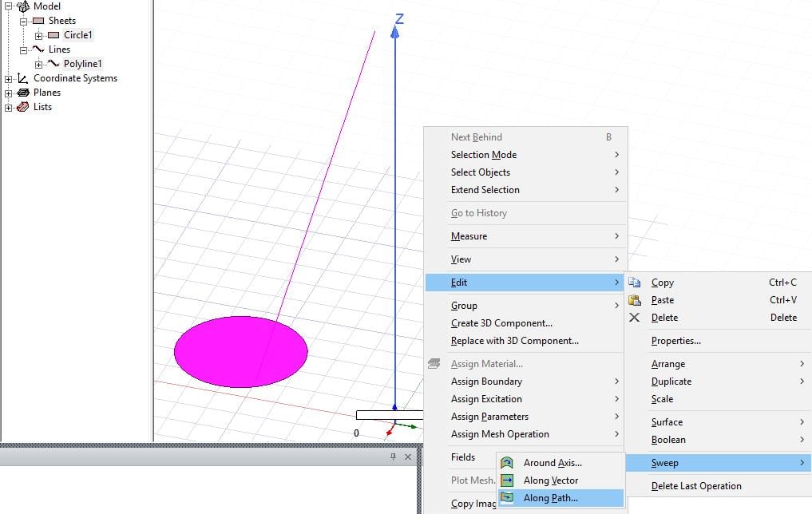Image resolution: width=812 pixels, height=514 pixels.
Task: Close the bottom docked panel
Action: click(408, 457)
